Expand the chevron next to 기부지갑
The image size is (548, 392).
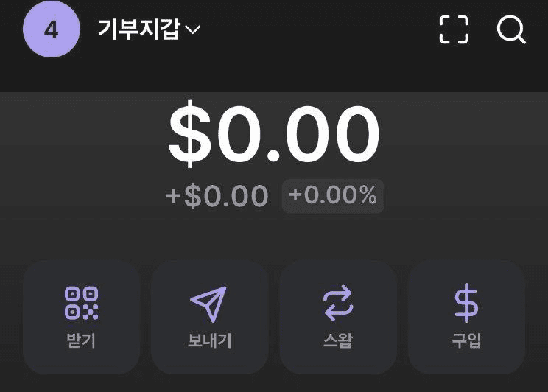pyautogui.click(x=192, y=29)
